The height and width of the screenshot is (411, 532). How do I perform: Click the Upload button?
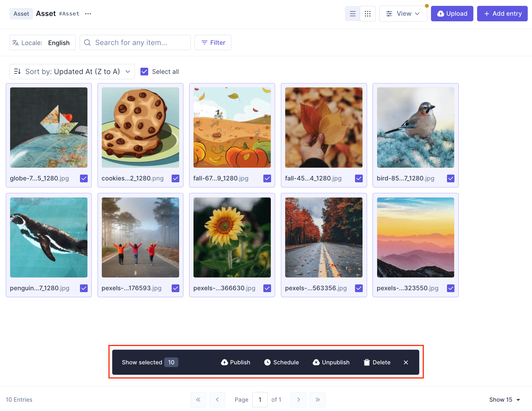click(x=452, y=13)
